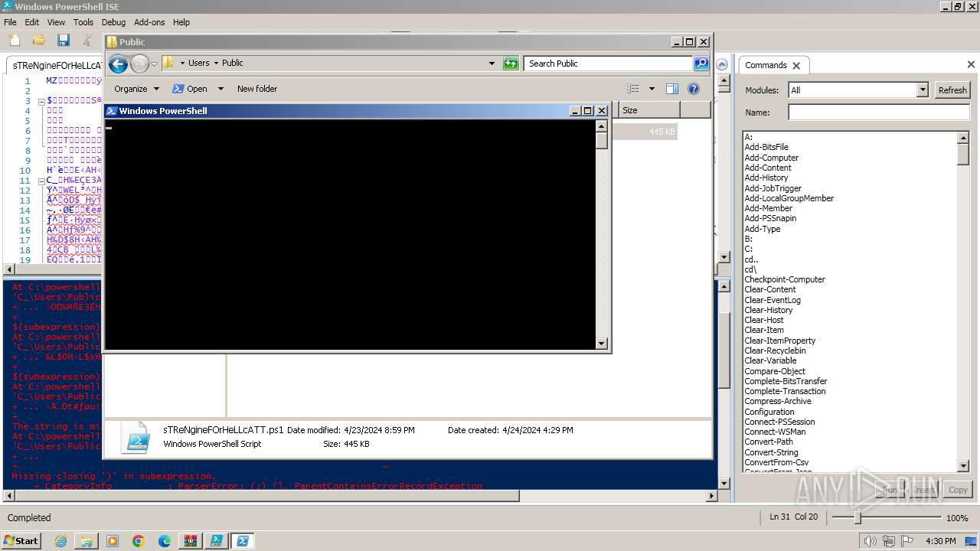Open the Tools menu
Screen dimensions: 980x551
tap(83, 22)
